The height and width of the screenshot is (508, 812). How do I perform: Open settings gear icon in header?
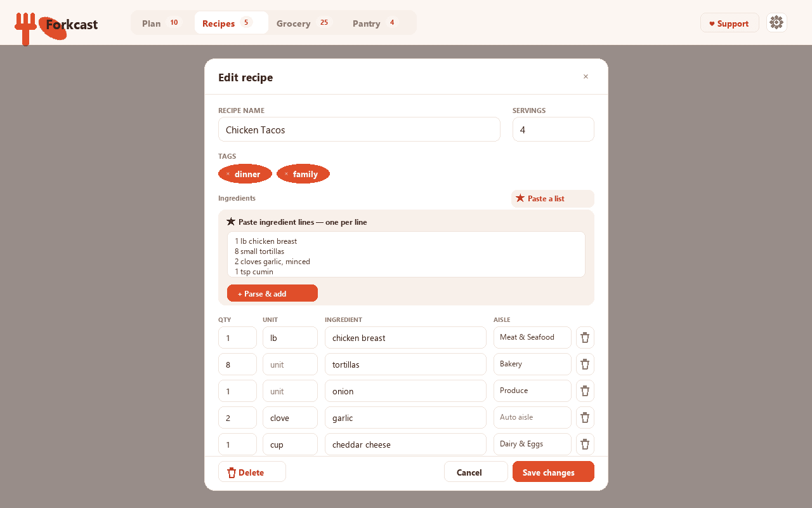click(x=776, y=23)
